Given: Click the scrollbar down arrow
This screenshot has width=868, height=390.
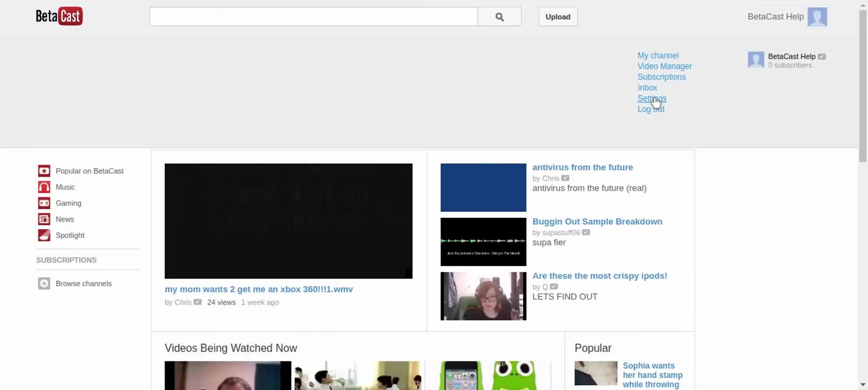Looking at the screenshot, I should point(863,385).
